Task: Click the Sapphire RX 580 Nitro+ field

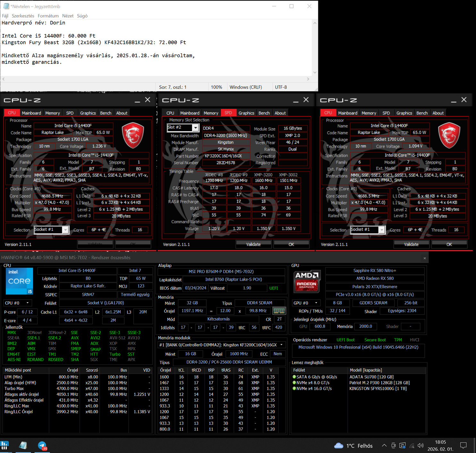Action: [x=375, y=270]
